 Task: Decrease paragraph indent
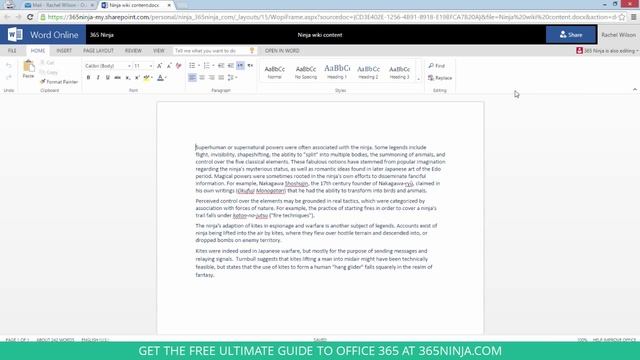pyautogui.click(x=221, y=66)
